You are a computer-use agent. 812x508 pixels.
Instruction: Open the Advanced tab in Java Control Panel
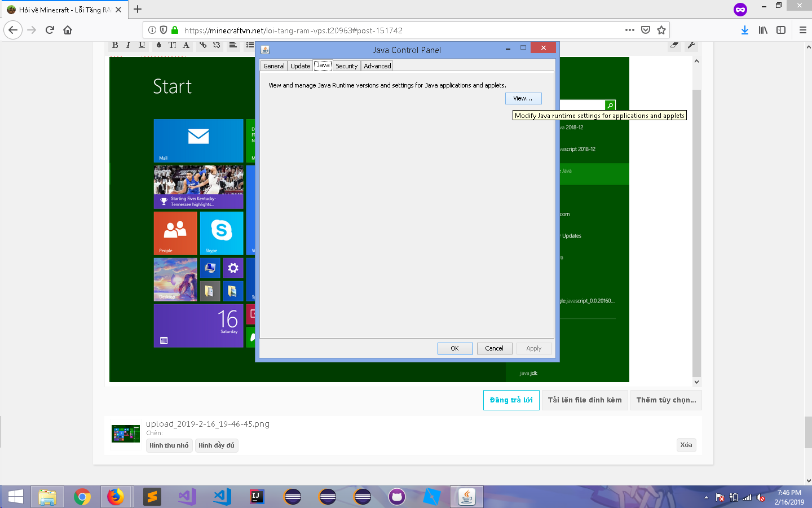pos(377,66)
